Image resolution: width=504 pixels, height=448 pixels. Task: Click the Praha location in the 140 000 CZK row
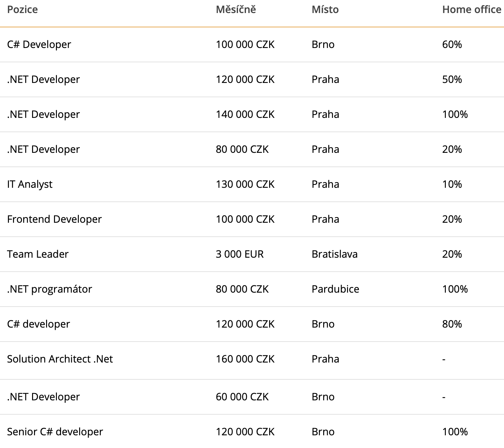point(325,114)
